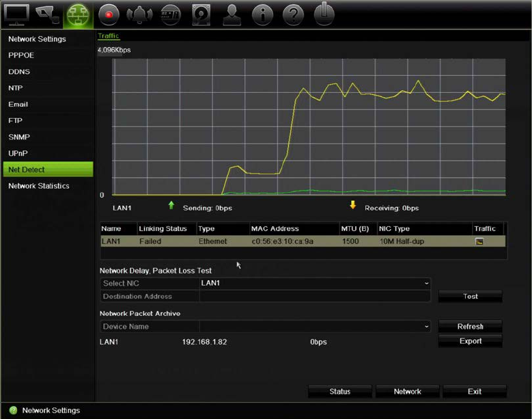Open the recording settings red-dot icon
The image size is (532, 419).
coord(109,14)
